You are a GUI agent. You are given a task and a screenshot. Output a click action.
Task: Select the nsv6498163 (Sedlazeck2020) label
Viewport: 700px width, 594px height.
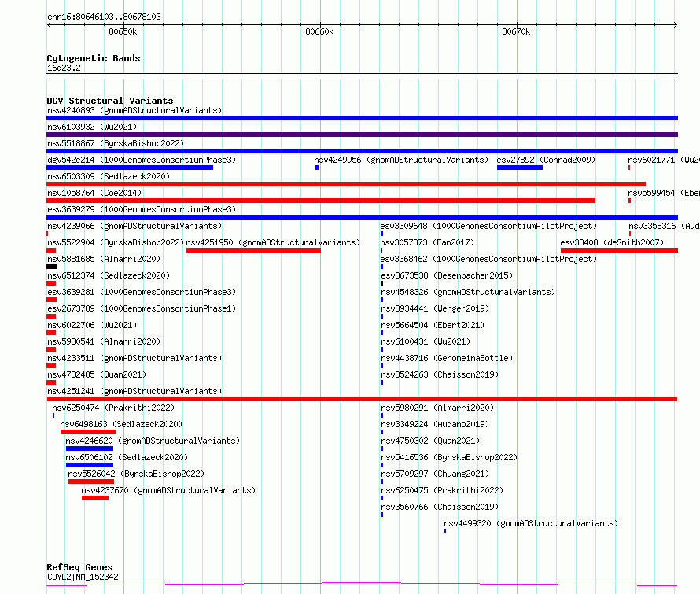coord(121,424)
